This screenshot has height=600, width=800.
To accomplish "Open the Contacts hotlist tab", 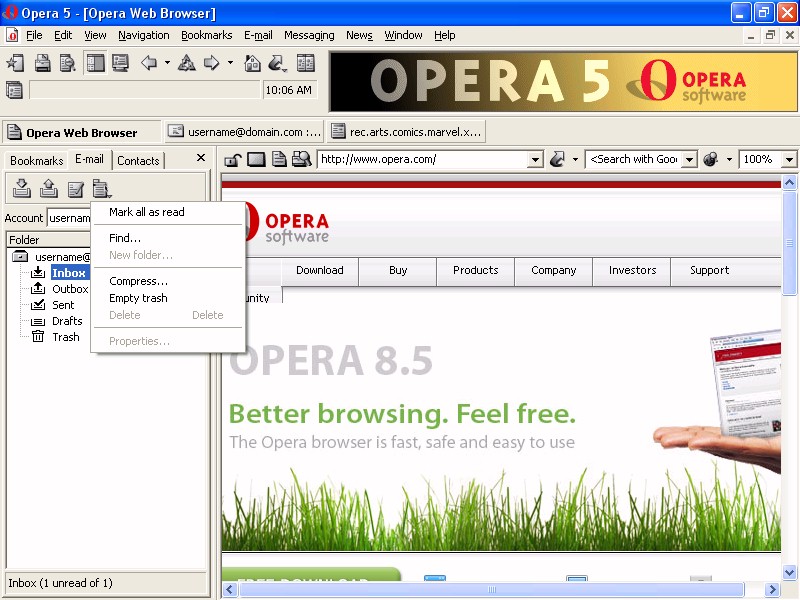I will click(138, 161).
